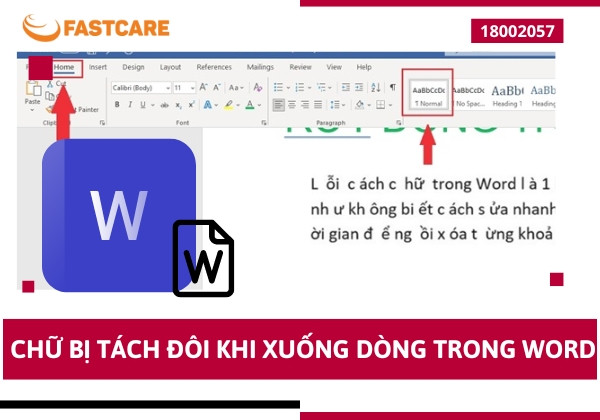Start a bulleted list
The height and width of the screenshot is (420, 600).
pyautogui.click(x=279, y=88)
